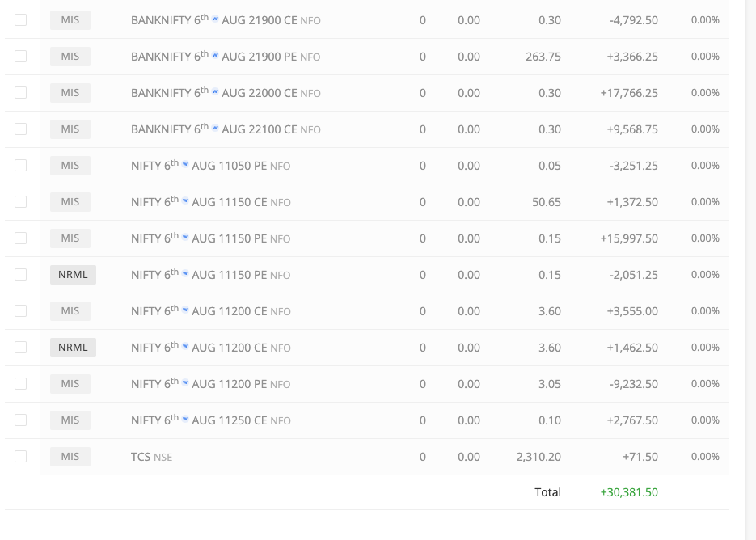The width and height of the screenshot is (756, 540).
Task: Click MIS tag on TCS row
Action: pyautogui.click(x=70, y=457)
